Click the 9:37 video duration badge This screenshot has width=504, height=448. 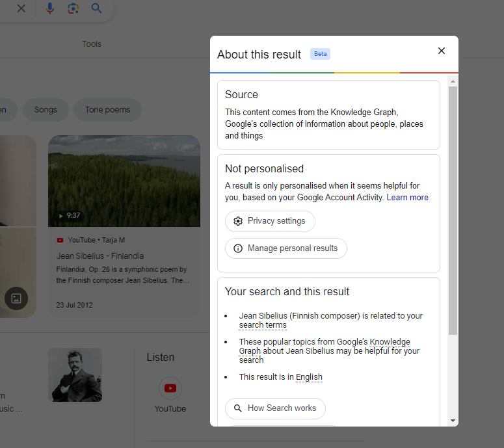click(x=70, y=216)
